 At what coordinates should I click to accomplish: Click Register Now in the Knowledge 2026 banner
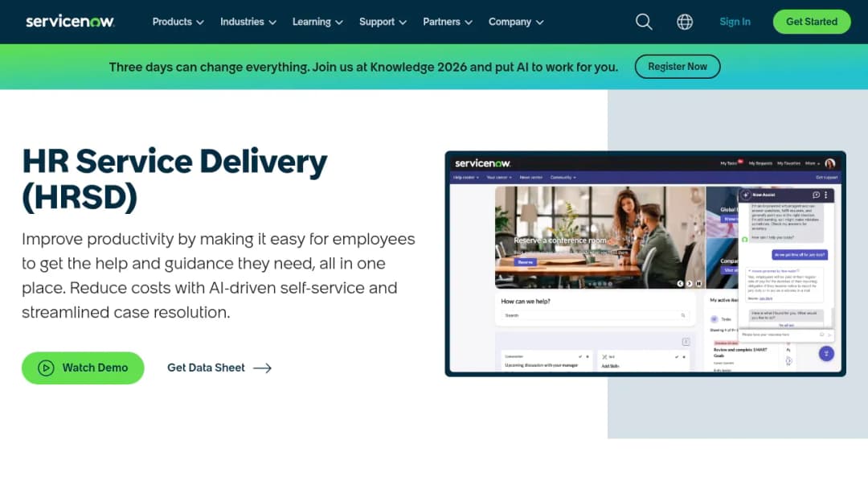coord(678,67)
